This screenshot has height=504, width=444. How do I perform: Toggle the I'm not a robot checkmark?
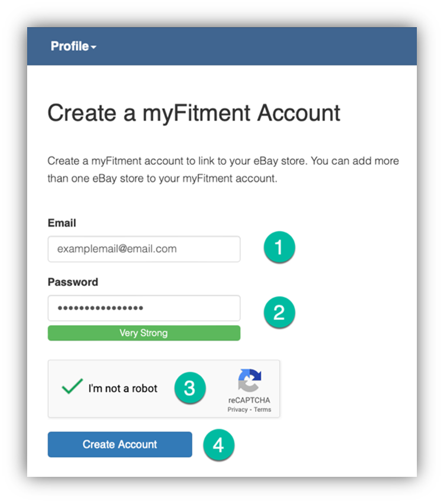[72, 386]
